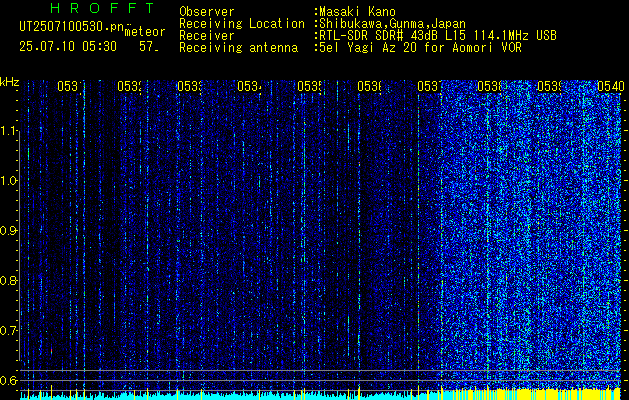
Task: Click the kHz axis unit label
Action: pyautogui.click(x=10, y=83)
